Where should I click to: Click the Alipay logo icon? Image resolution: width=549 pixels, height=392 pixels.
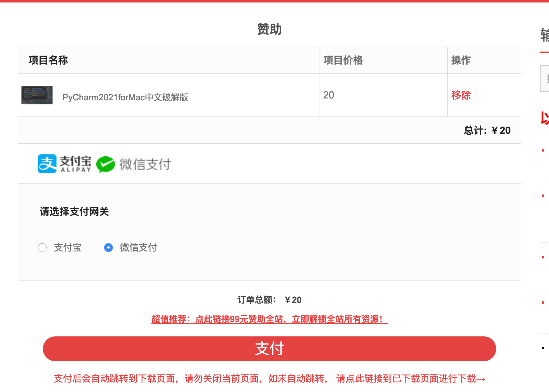click(x=64, y=164)
